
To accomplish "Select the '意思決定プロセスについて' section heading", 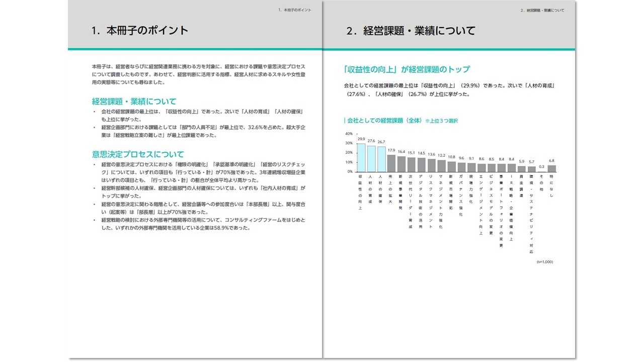I will click(138, 154).
